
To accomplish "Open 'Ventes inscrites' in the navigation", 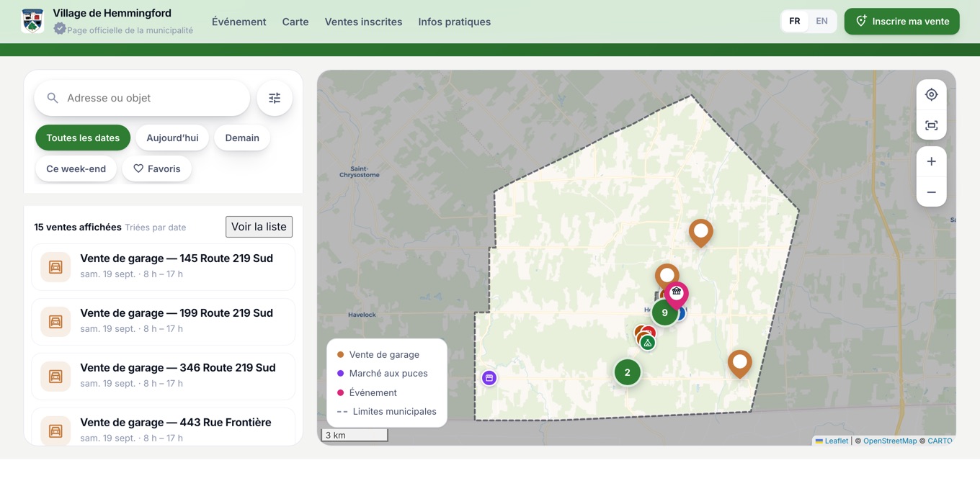I will point(363,22).
